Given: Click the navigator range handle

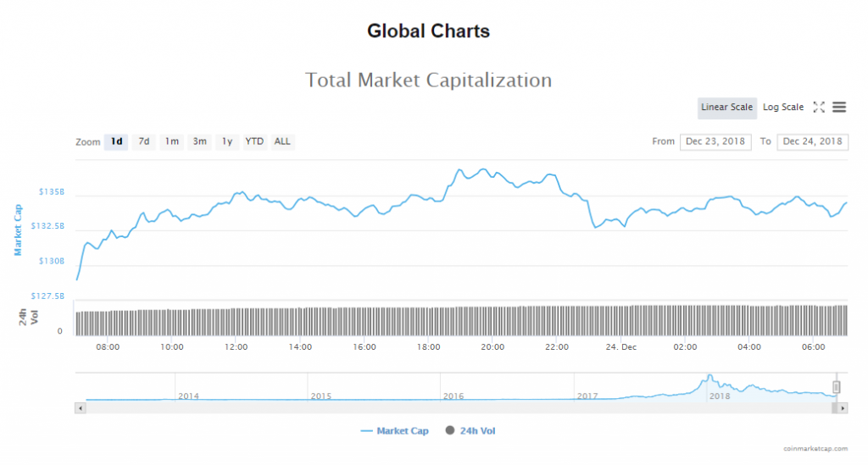Looking at the screenshot, I should (x=837, y=387).
